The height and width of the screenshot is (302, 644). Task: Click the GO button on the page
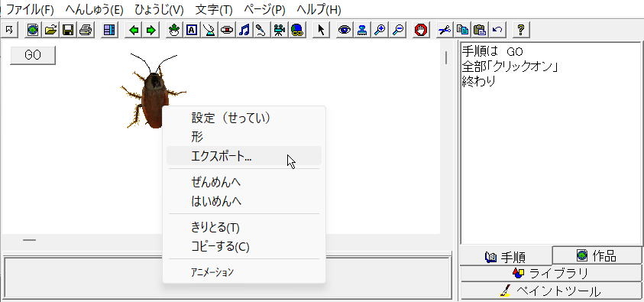(33, 56)
